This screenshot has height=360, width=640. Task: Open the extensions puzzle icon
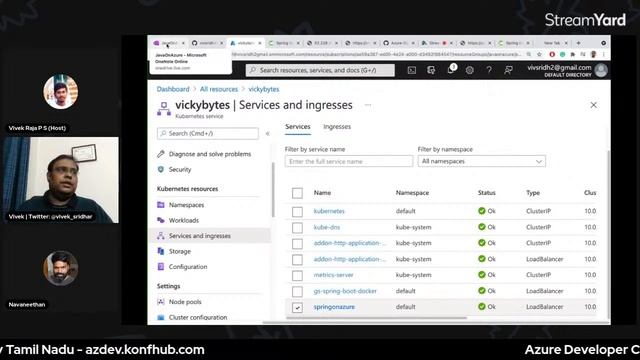pyautogui.click(x=573, y=54)
